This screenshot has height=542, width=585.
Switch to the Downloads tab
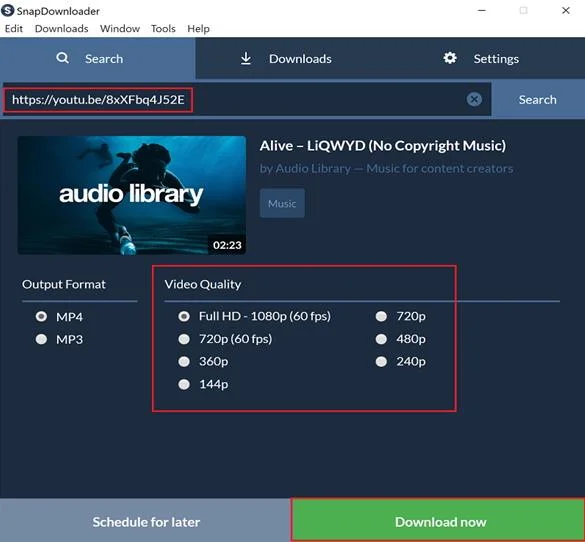(x=285, y=59)
